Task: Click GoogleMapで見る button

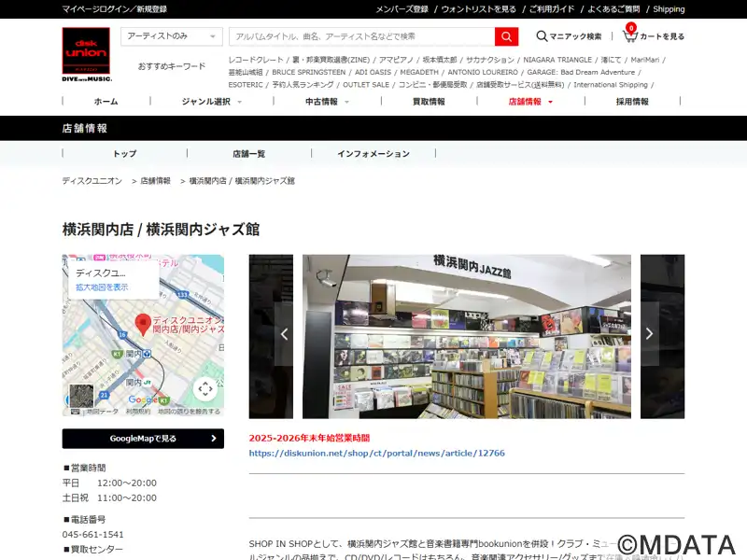Action: 143,439
